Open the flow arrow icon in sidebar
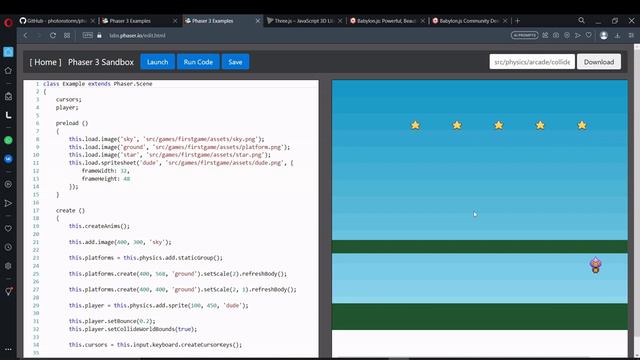This screenshot has width=640, height=360. [x=8, y=203]
